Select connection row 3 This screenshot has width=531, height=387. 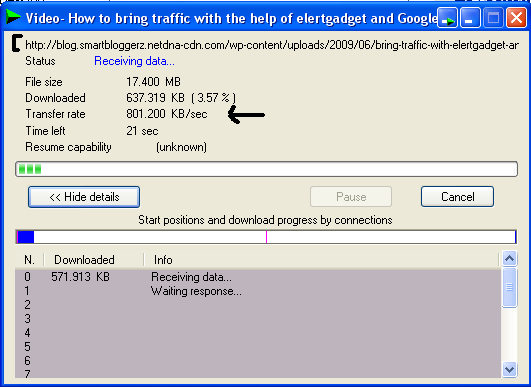coord(258,319)
